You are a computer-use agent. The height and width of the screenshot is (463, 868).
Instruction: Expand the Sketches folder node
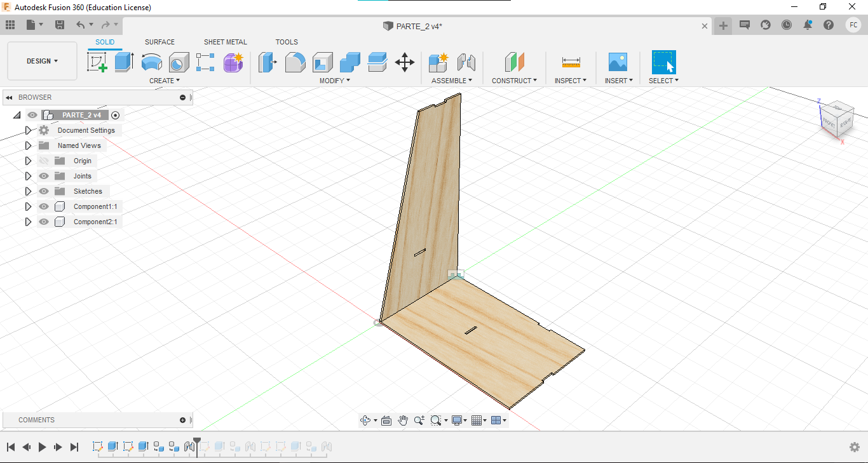tap(28, 191)
